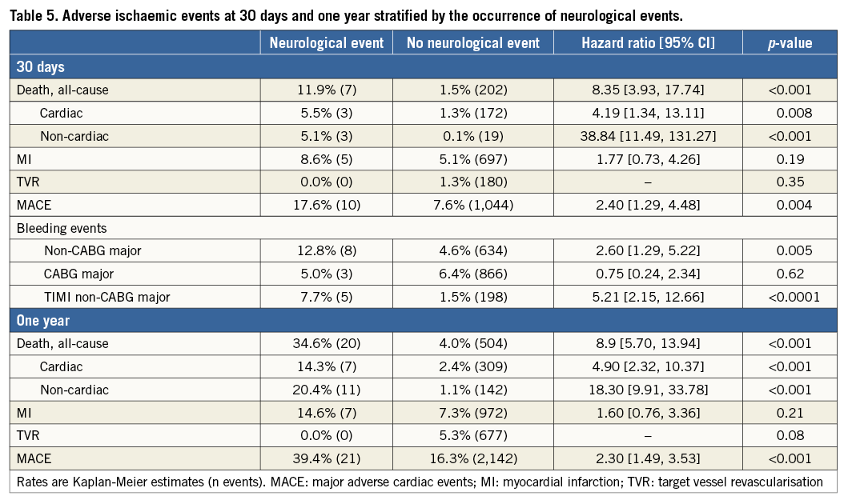Select the "Hazard ratio [95% CI]" header
848x504 pixels.
[x=648, y=43]
